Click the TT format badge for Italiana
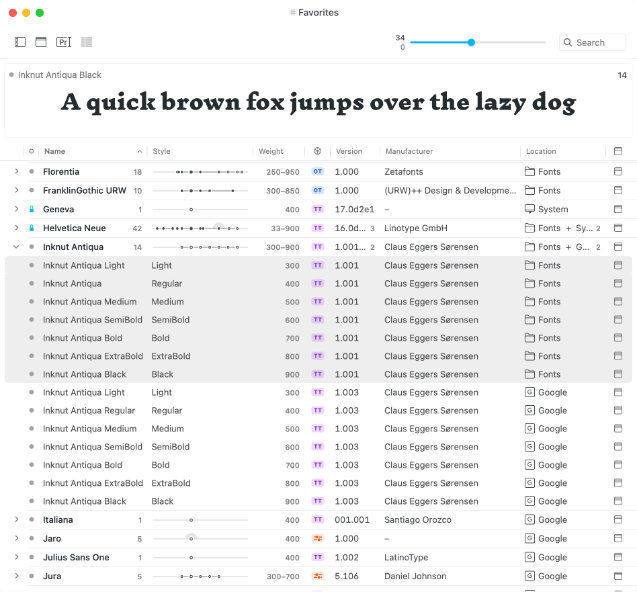The image size is (637, 592). tap(318, 520)
